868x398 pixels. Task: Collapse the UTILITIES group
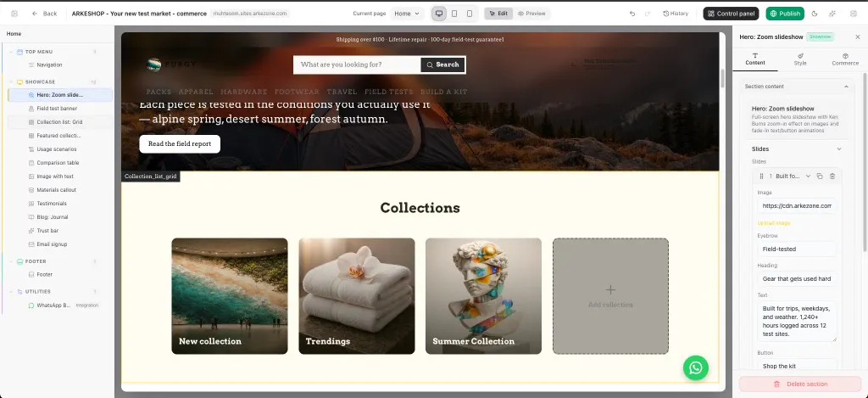coord(11,292)
